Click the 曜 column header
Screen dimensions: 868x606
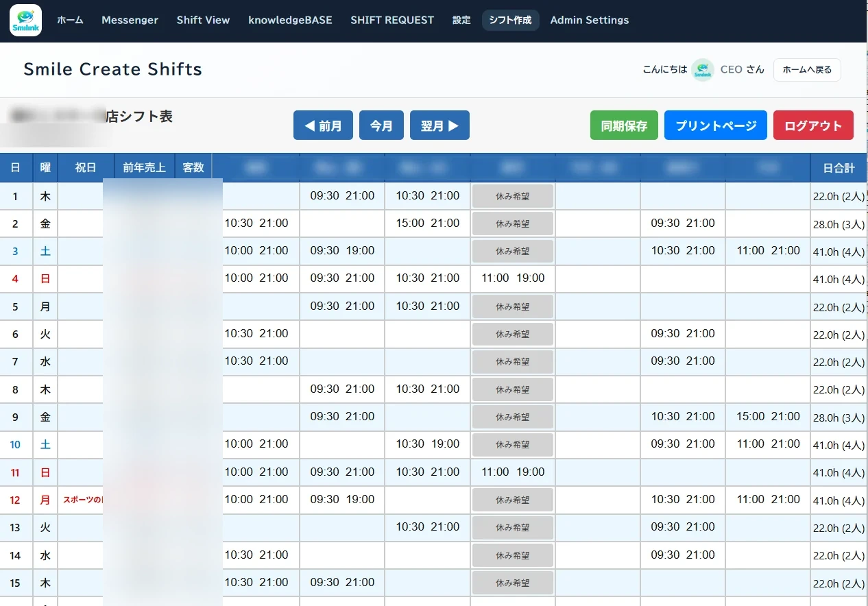pyautogui.click(x=45, y=168)
